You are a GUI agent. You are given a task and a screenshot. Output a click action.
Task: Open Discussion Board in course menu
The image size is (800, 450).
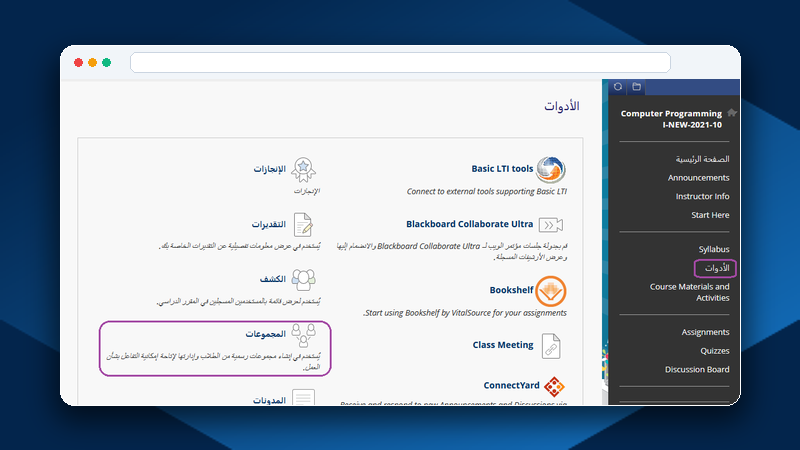pos(697,369)
